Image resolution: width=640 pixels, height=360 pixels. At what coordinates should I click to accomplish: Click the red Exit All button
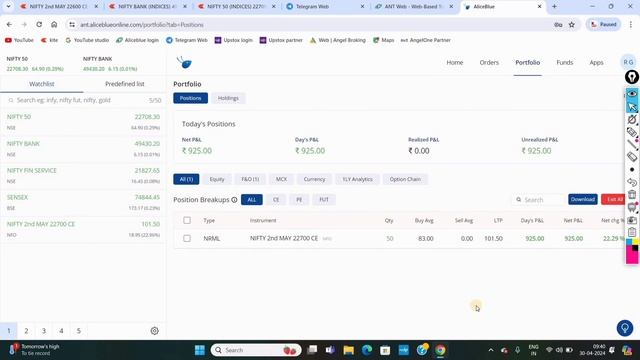(613, 199)
